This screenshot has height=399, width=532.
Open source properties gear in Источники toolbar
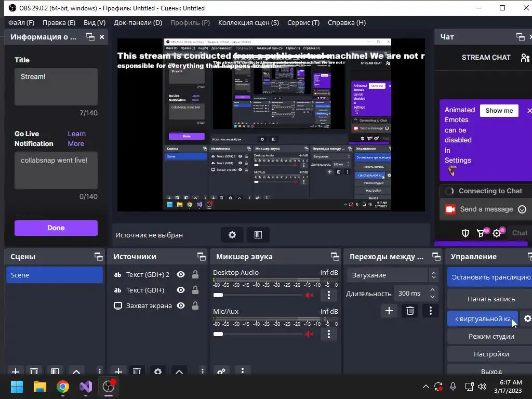[158, 371]
